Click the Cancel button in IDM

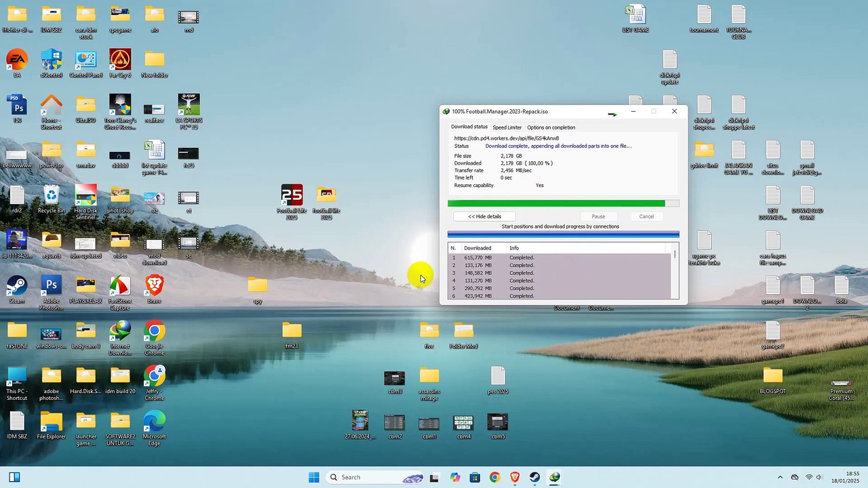[x=646, y=216]
